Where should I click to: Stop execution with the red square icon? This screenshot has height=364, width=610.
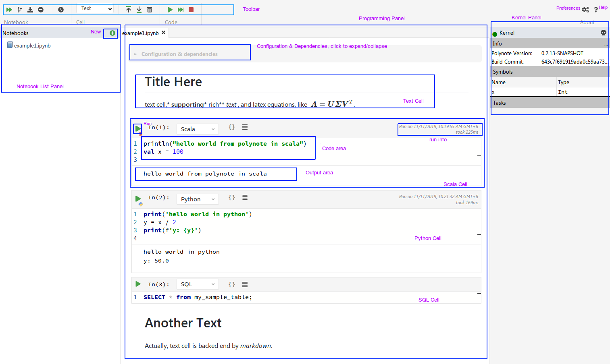pos(191,10)
